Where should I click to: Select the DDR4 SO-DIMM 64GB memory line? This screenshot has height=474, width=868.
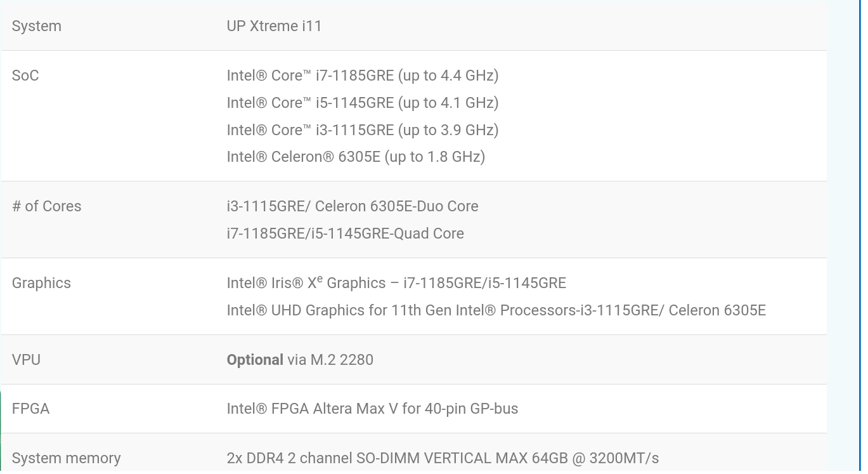click(x=443, y=458)
